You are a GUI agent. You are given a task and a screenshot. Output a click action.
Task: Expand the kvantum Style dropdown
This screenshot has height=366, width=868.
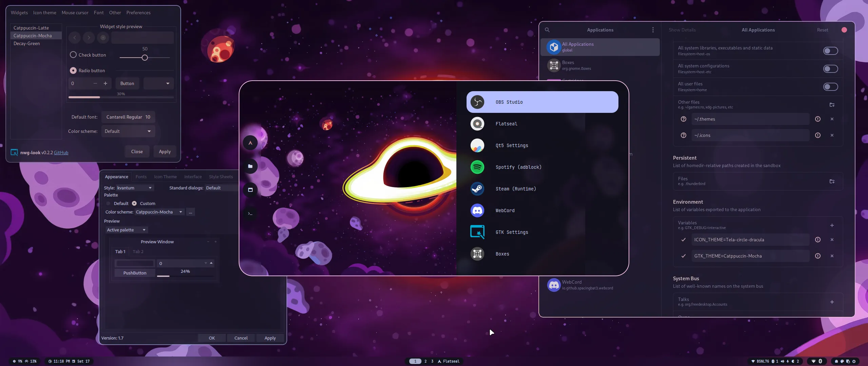[x=135, y=188]
